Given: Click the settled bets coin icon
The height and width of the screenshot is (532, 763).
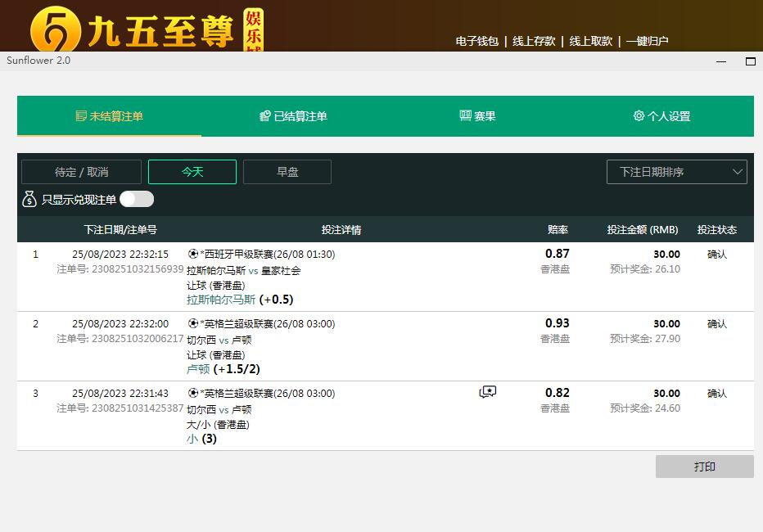Looking at the screenshot, I should (264, 115).
